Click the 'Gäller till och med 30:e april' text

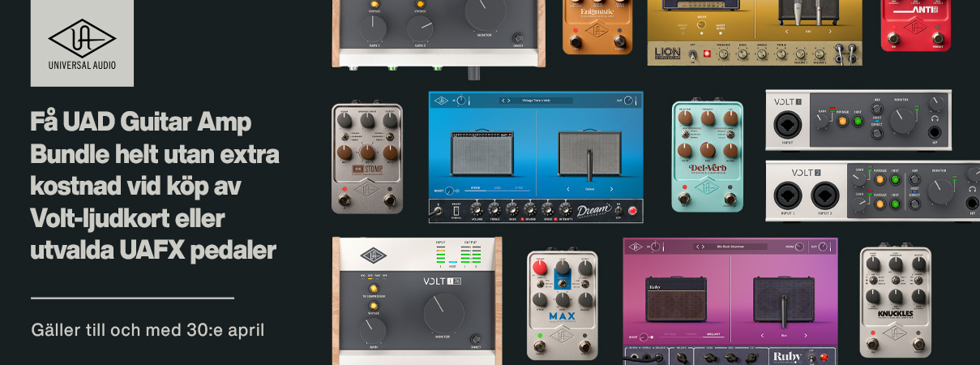coord(148,330)
